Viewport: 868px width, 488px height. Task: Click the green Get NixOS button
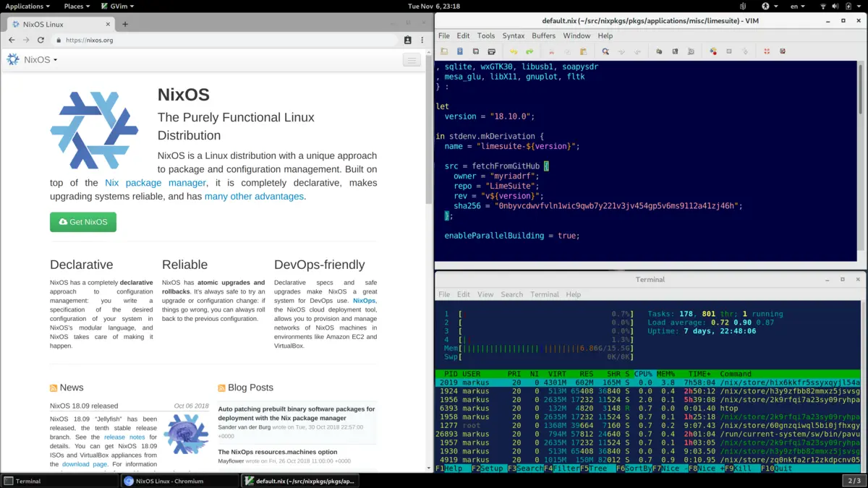click(x=83, y=222)
